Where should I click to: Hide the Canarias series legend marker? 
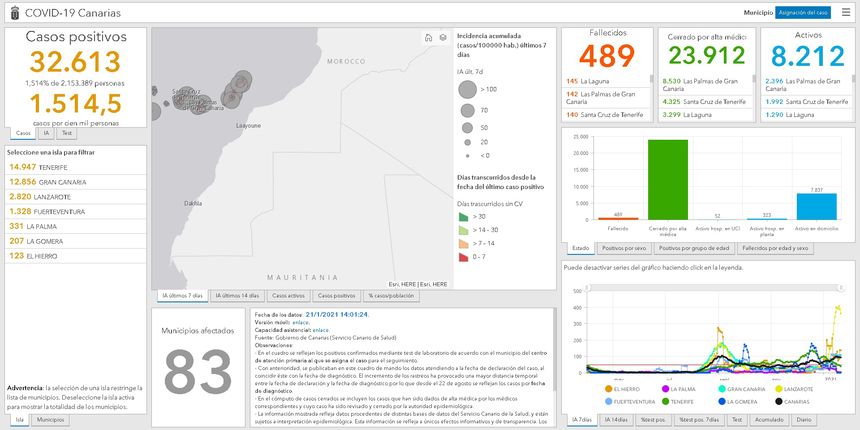point(777,400)
